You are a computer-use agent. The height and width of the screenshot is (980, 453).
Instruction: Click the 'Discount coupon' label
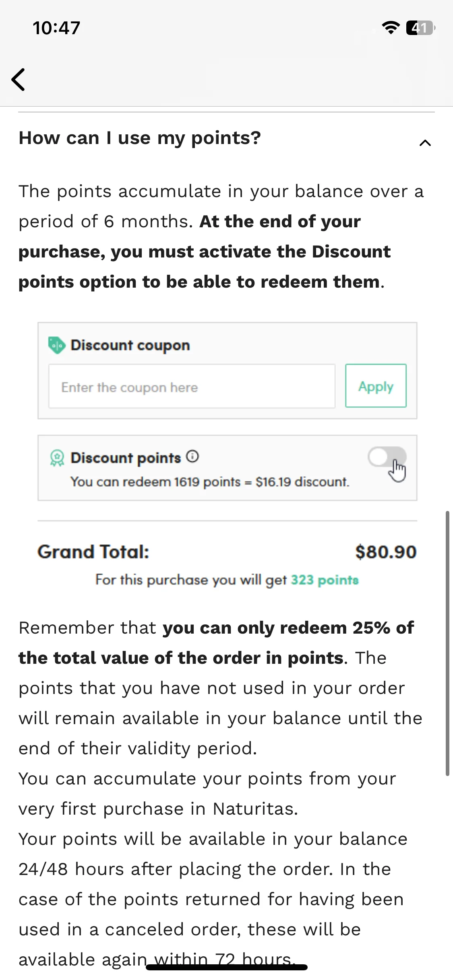(x=130, y=345)
